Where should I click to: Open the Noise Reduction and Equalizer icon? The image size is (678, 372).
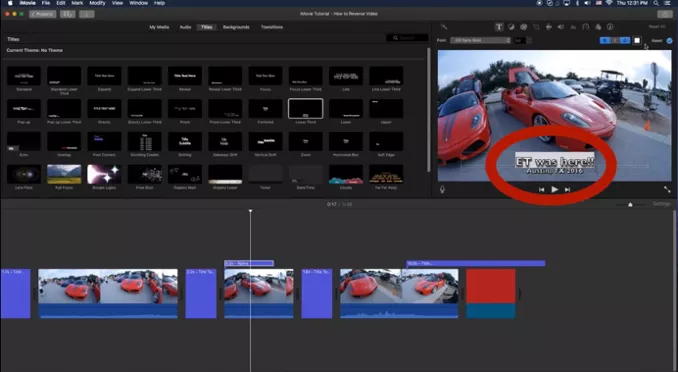click(573, 27)
